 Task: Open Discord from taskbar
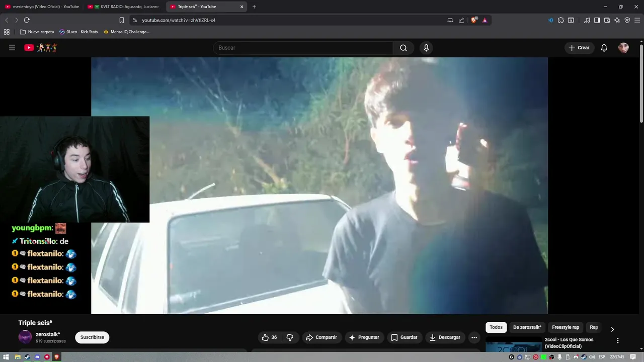[37, 357]
